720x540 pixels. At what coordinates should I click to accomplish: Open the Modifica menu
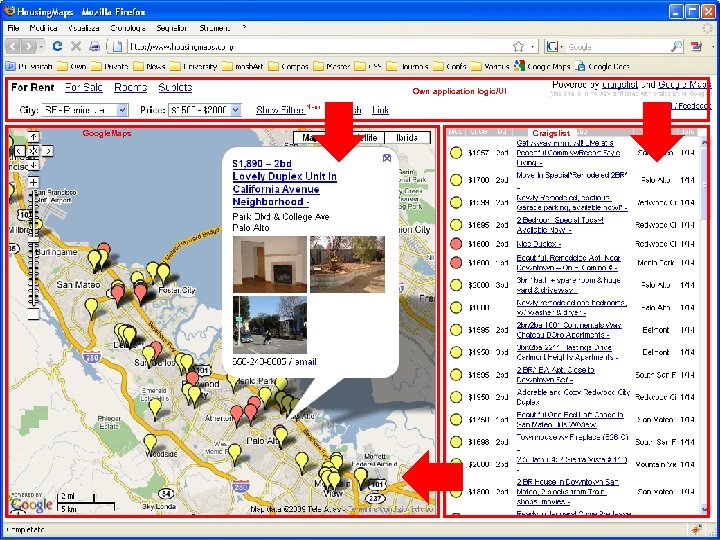click(44, 28)
